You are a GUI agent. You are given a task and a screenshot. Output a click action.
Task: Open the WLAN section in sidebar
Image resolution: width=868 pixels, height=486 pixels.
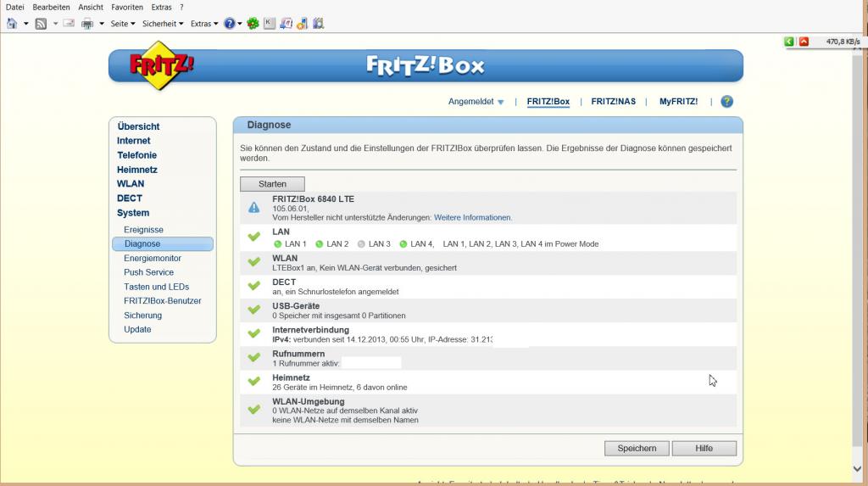point(130,184)
